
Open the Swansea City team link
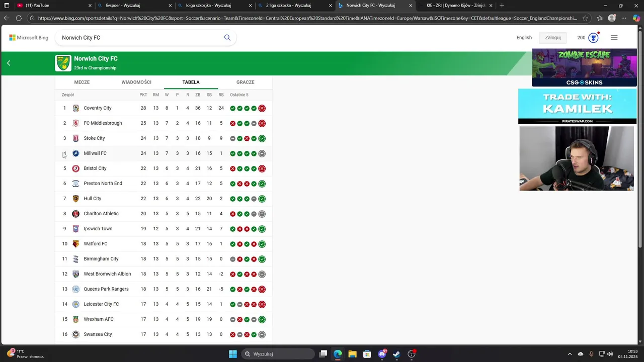98,334
